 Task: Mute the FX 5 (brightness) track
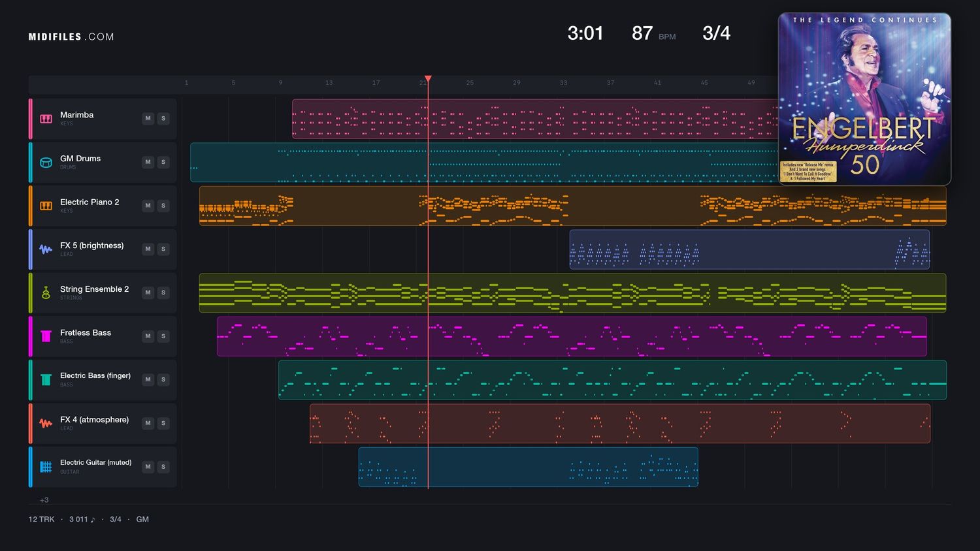(x=148, y=249)
